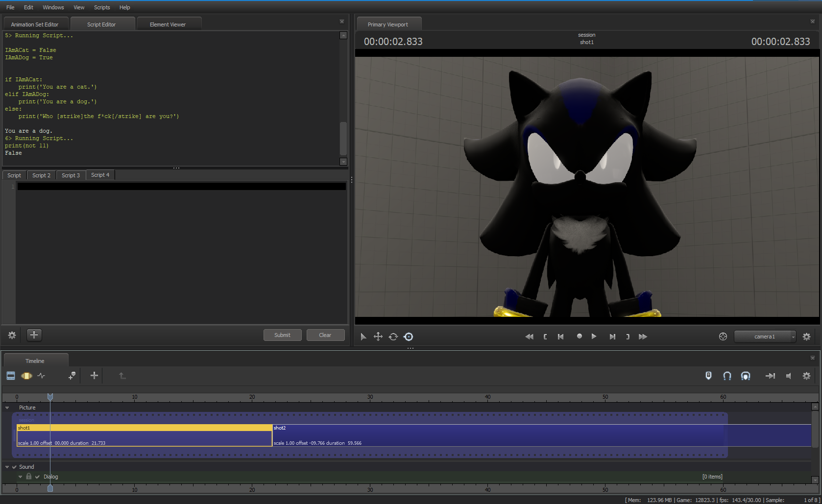Toggle the second magnet snap option

pos(746,376)
